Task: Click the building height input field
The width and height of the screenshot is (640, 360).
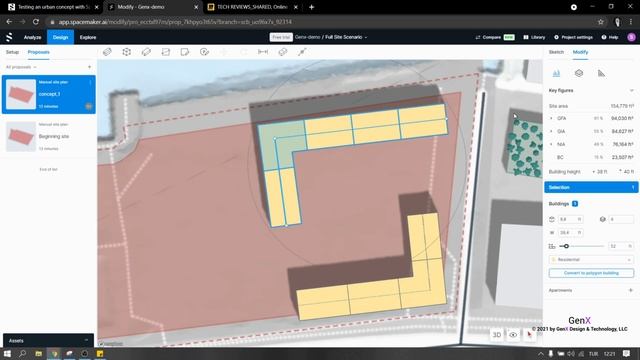Action: click(x=570, y=220)
